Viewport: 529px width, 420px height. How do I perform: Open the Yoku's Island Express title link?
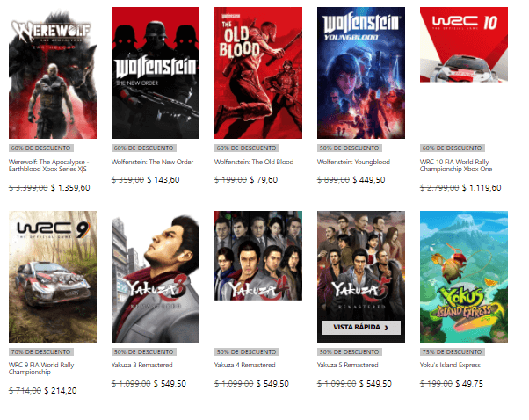(x=451, y=365)
